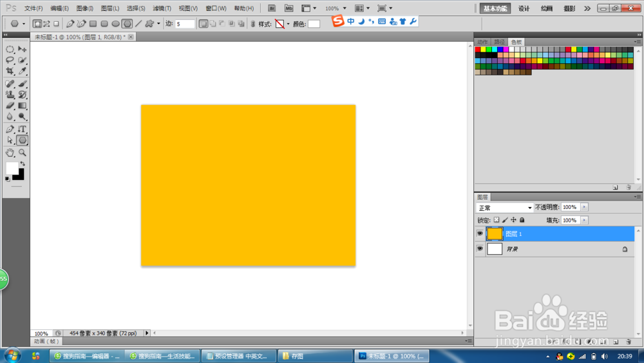The image size is (644, 363).
Task: Open the swatches panel menu
Action: pos(637,42)
